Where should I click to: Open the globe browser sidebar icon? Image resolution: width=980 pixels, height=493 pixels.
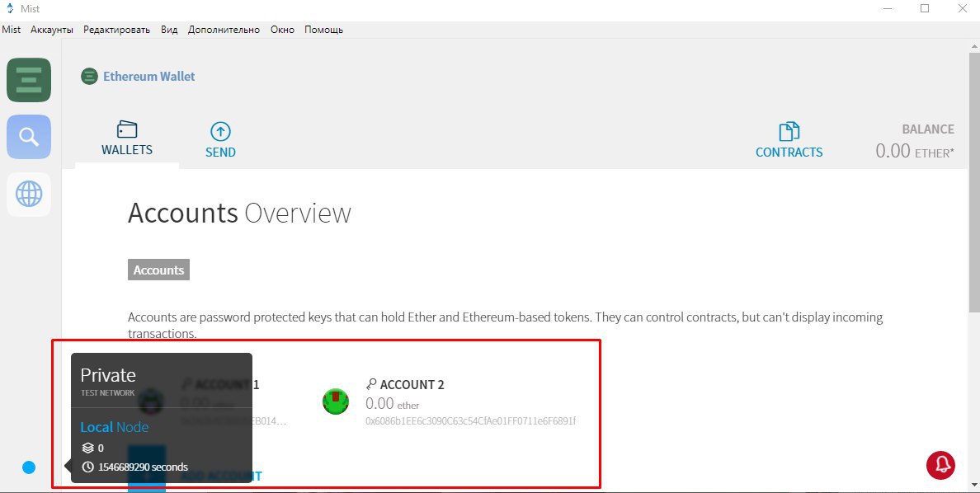click(x=29, y=195)
